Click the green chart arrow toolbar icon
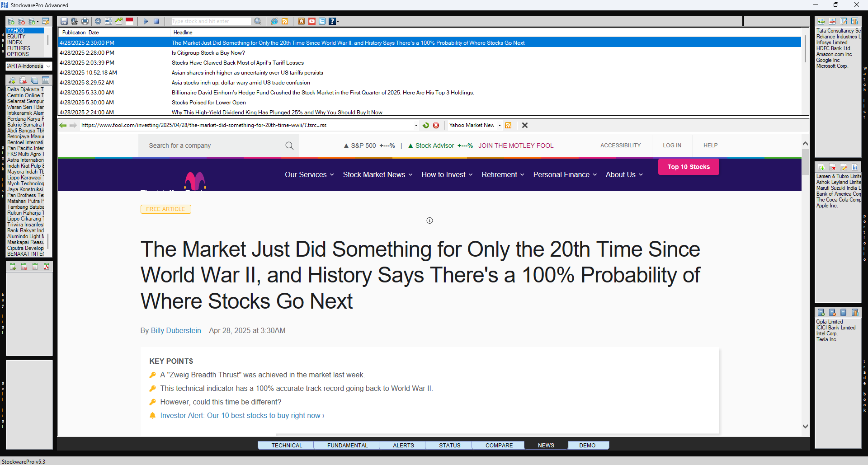Image resolution: width=868 pixels, height=465 pixels. [119, 21]
